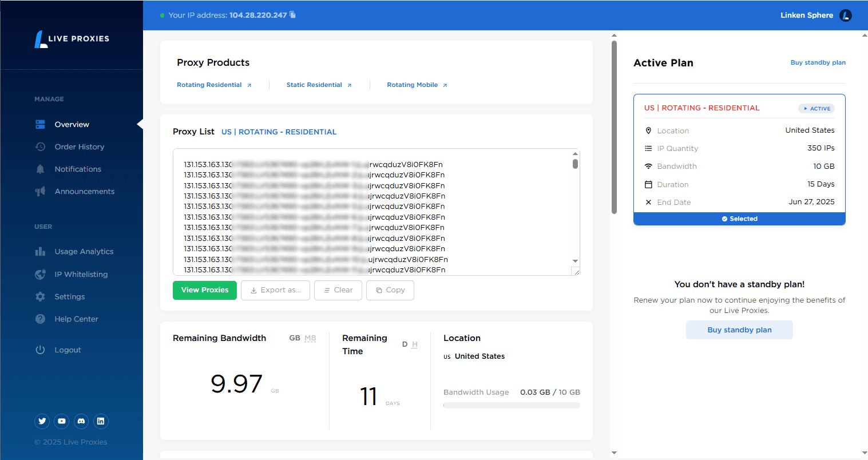The width and height of the screenshot is (868, 460).
Task: Click the Bandwidth Usage progress bar
Action: pyautogui.click(x=511, y=405)
